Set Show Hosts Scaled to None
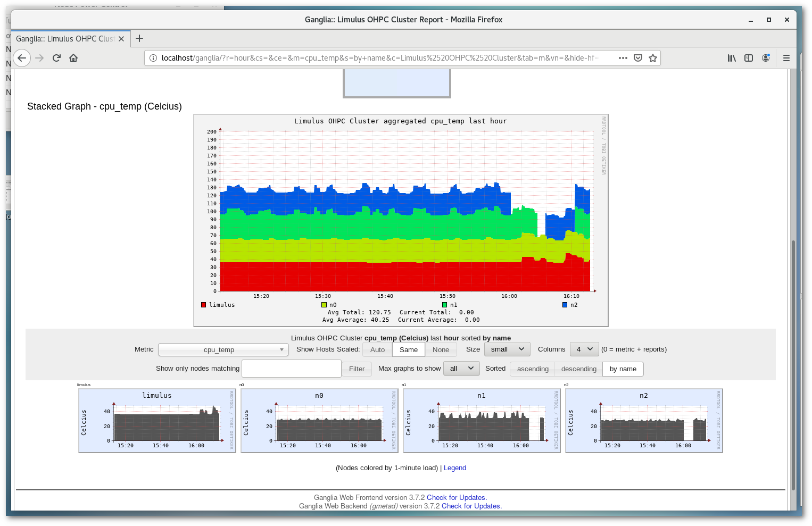The image size is (812, 526). pyautogui.click(x=441, y=349)
